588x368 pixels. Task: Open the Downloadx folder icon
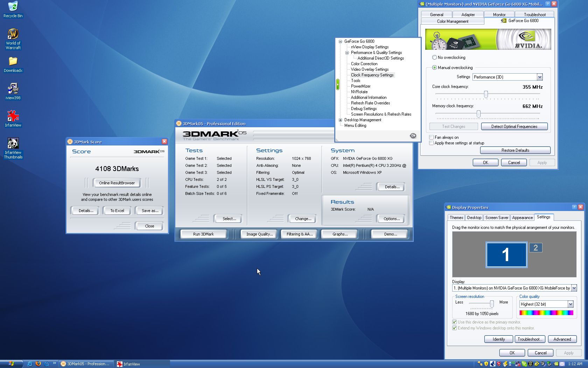tap(13, 62)
